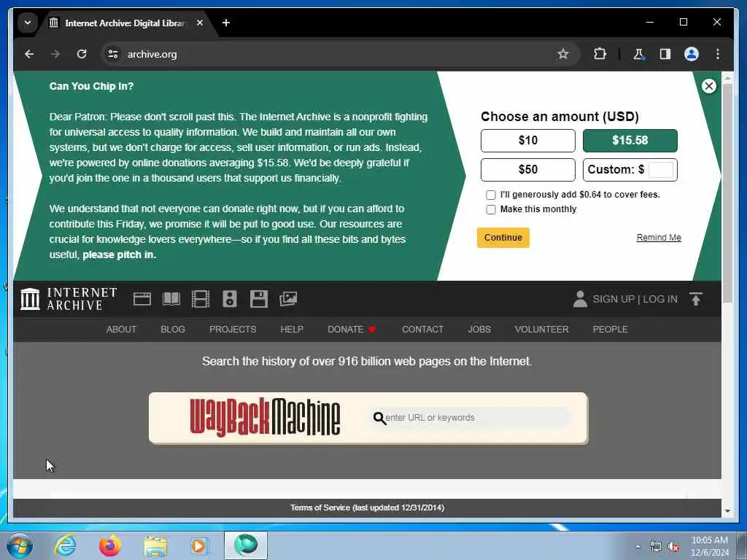Open the Video film strip icon
The height and width of the screenshot is (560, 747).
pyautogui.click(x=201, y=299)
